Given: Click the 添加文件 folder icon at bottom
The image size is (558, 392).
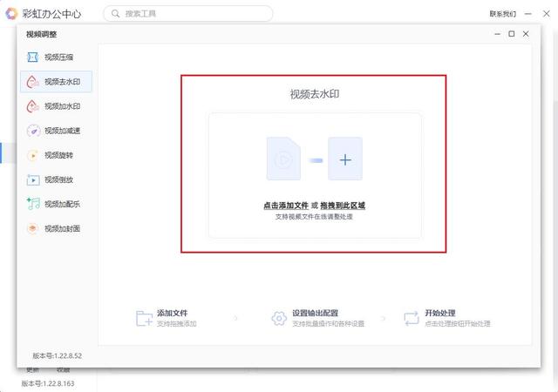Looking at the screenshot, I should [144, 318].
